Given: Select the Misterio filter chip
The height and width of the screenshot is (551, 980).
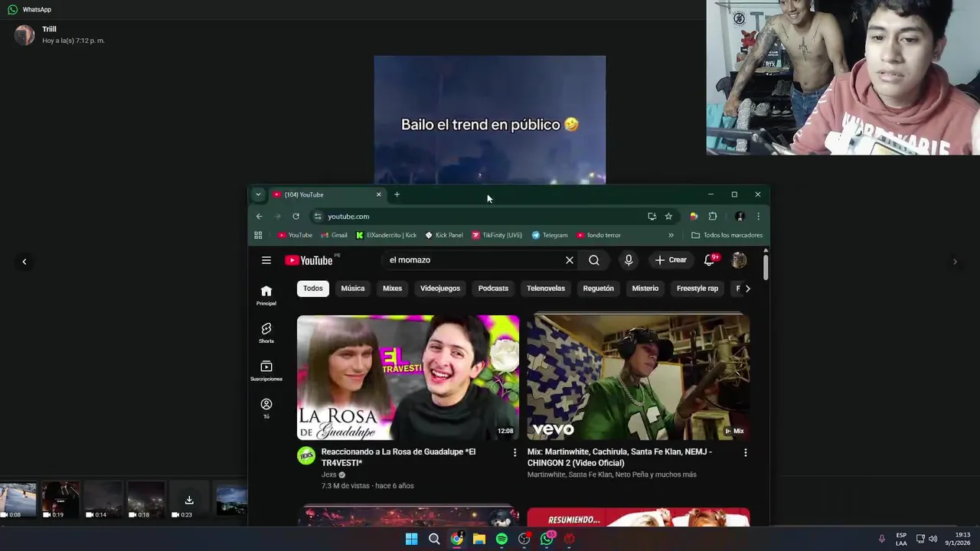Looking at the screenshot, I should tap(645, 289).
